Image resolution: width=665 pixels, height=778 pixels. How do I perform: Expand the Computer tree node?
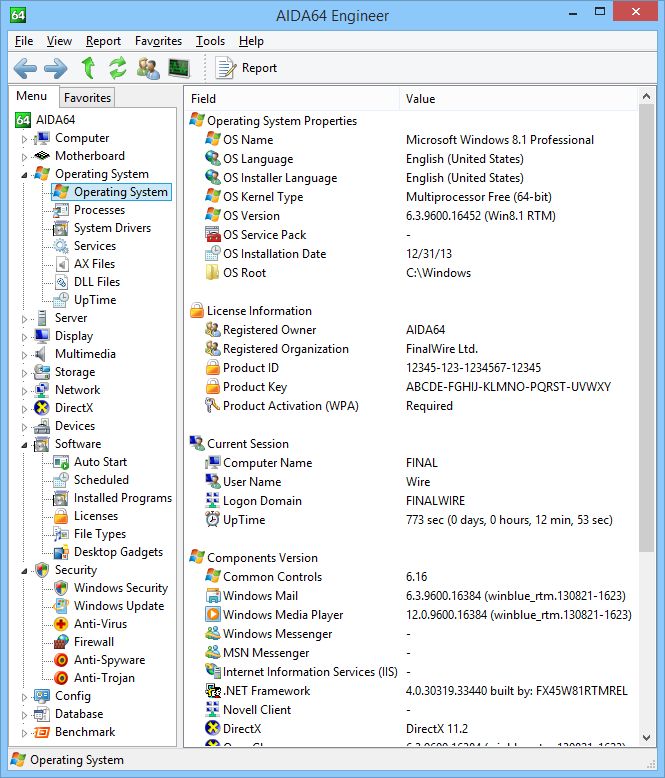tap(24, 139)
